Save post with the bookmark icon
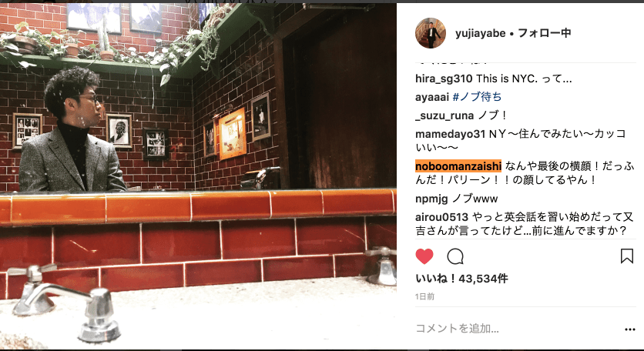The image size is (644, 351). pyautogui.click(x=626, y=256)
